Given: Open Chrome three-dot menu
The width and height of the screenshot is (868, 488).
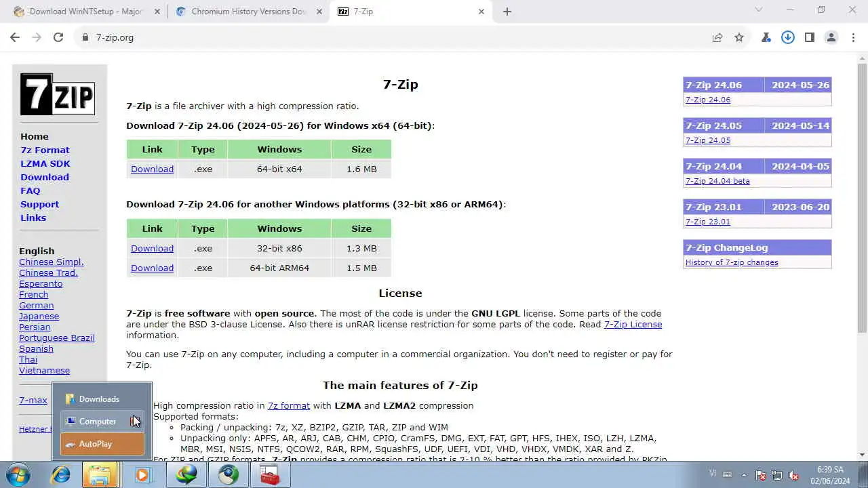Looking at the screenshot, I should 853,37.
